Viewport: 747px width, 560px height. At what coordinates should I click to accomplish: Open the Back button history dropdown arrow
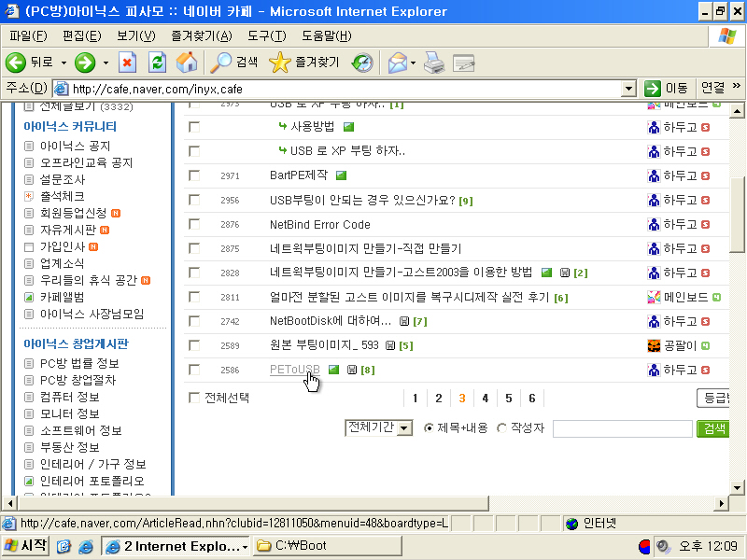63,63
